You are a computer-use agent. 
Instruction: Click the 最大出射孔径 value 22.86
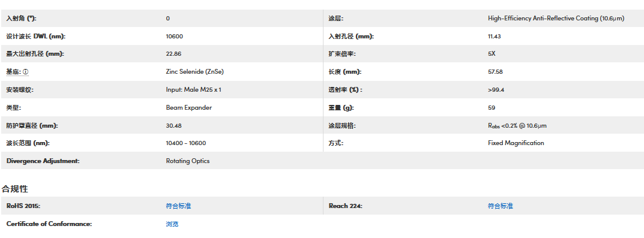tap(173, 54)
